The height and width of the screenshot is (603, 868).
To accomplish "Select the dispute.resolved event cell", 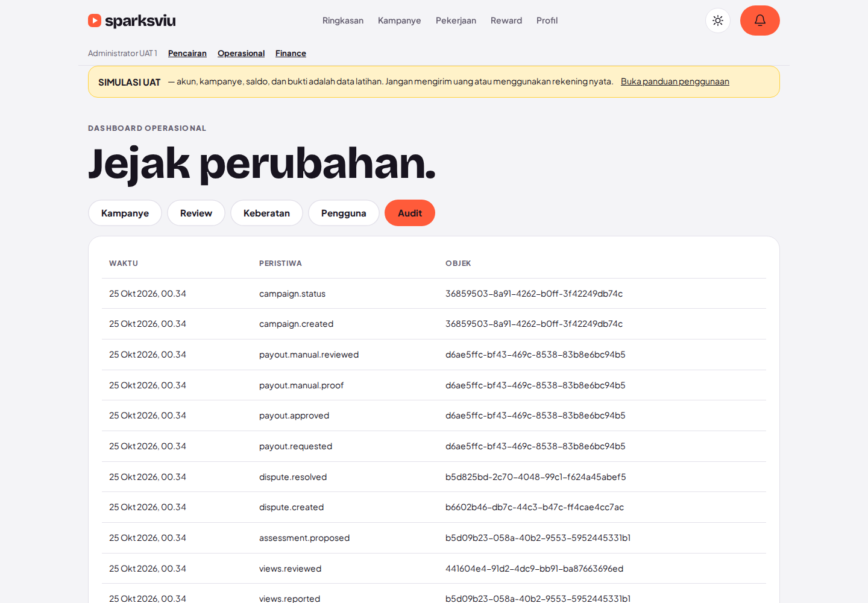I will (293, 477).
